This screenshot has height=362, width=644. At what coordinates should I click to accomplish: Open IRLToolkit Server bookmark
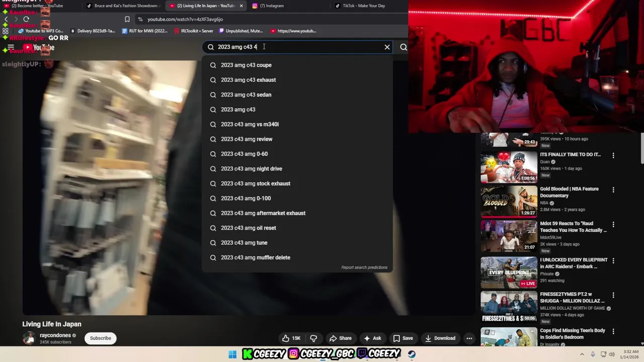[x=194, y=31]
